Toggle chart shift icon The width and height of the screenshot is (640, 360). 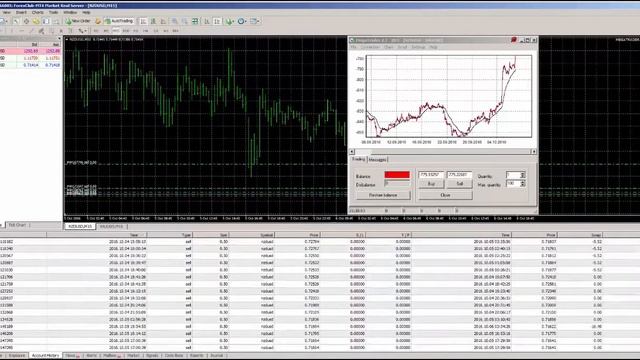point(217,21)
